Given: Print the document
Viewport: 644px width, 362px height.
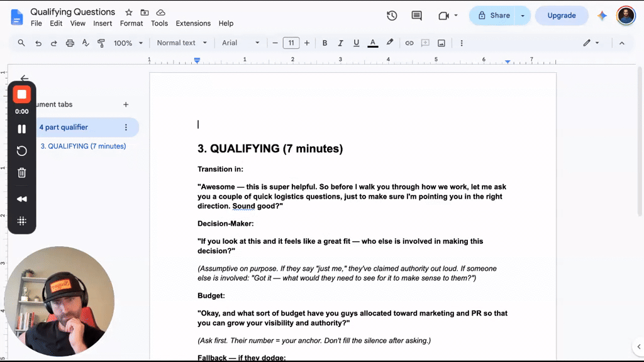Looking at the screenshot, I should click(70, 43).
